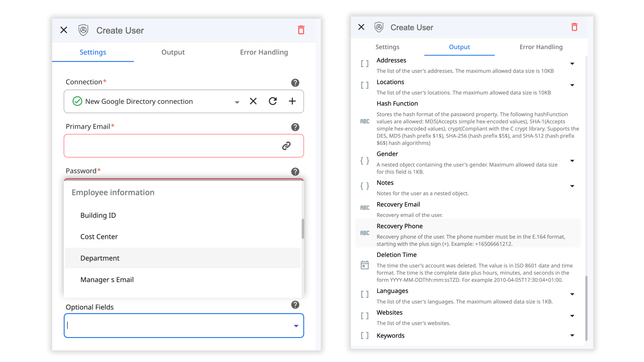Choose the Cost Center option
The height and width of the screenshot is (362, 644).
tap(99, 237)
